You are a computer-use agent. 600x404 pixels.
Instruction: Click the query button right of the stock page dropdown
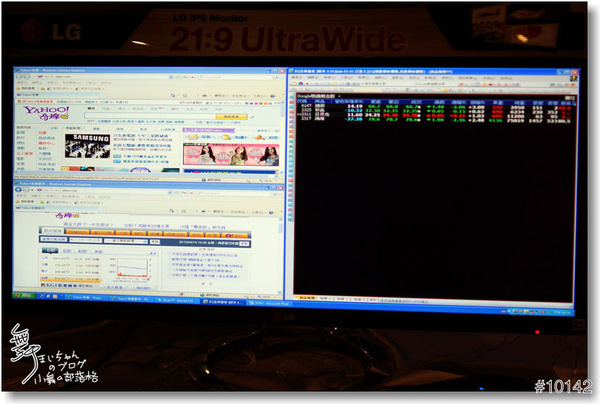[x=155, y=241]
